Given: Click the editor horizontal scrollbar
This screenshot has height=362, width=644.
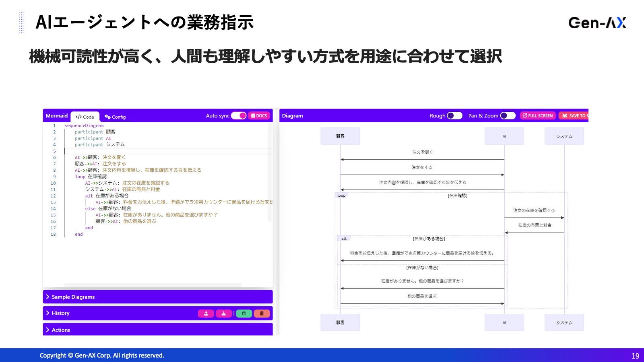Looking at the screenshot, I should point(153,285).
